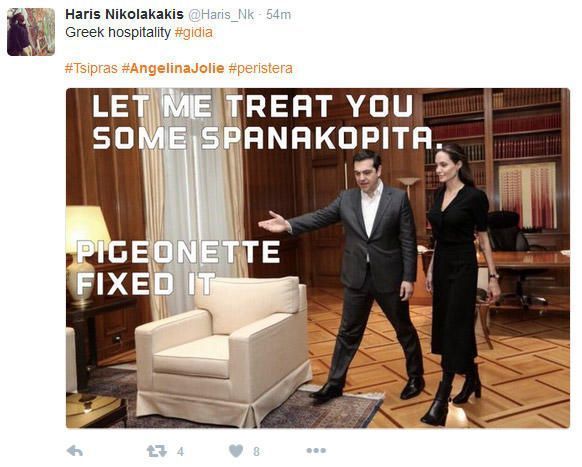
Task: Open the 54m timestamp permalink
Action: pyautogui.click(x=278, y=15)
